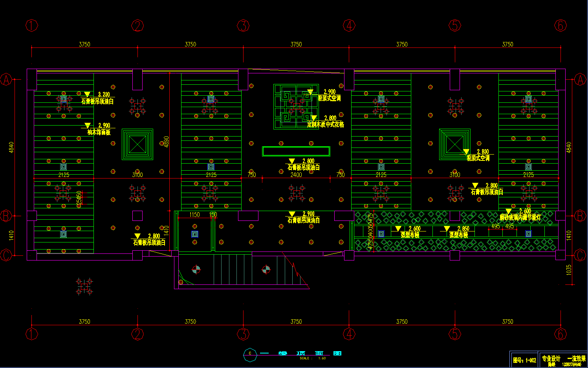Click the rectangular light trough above 2400 dimension

point(296,151)
